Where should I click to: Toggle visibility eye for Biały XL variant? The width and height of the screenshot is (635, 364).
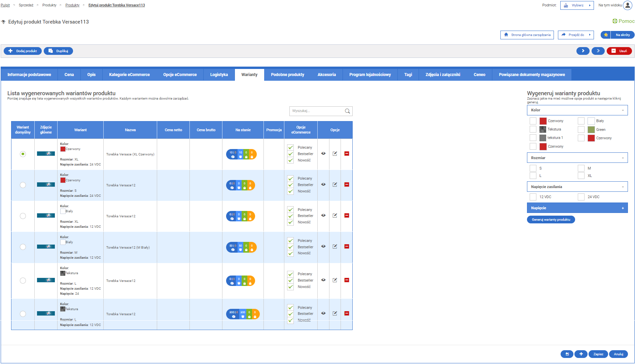(323, 216)
